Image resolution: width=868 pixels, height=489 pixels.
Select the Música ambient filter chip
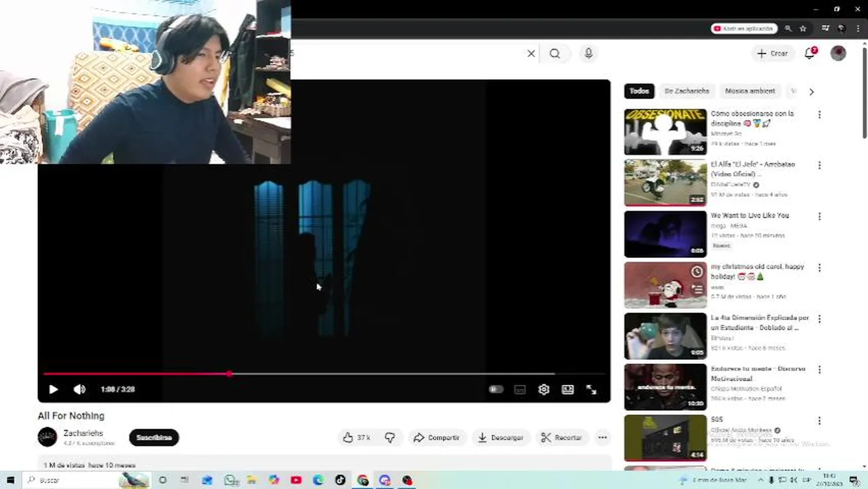[750, 91]
